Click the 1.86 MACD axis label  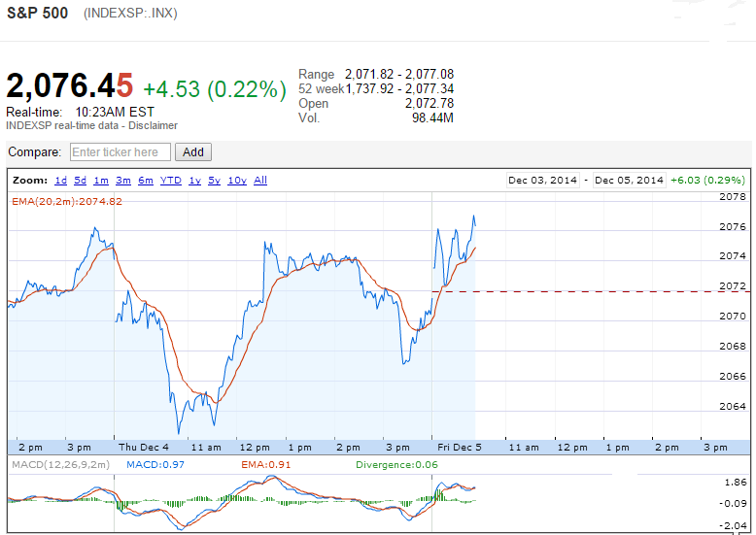point(736,482)
